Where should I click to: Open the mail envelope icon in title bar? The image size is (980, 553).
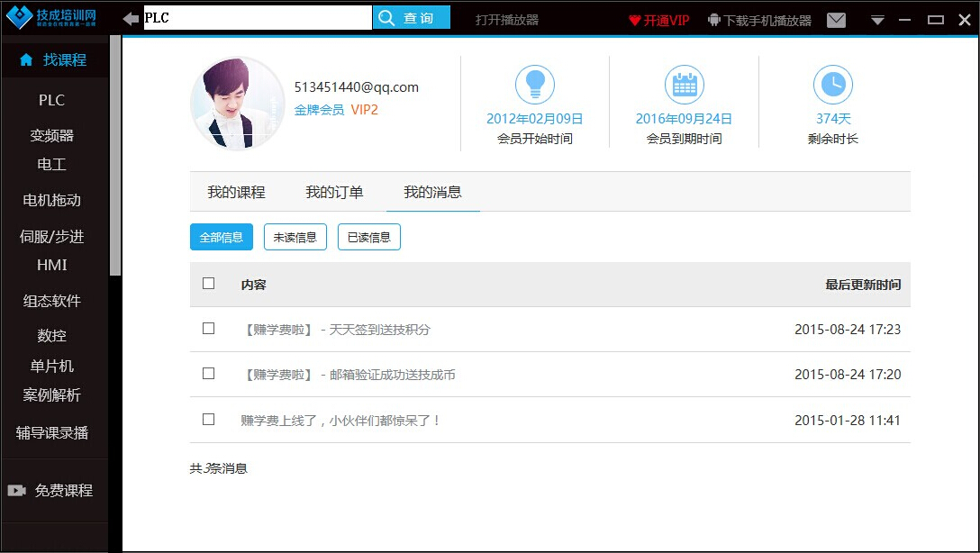pos(836,20)
